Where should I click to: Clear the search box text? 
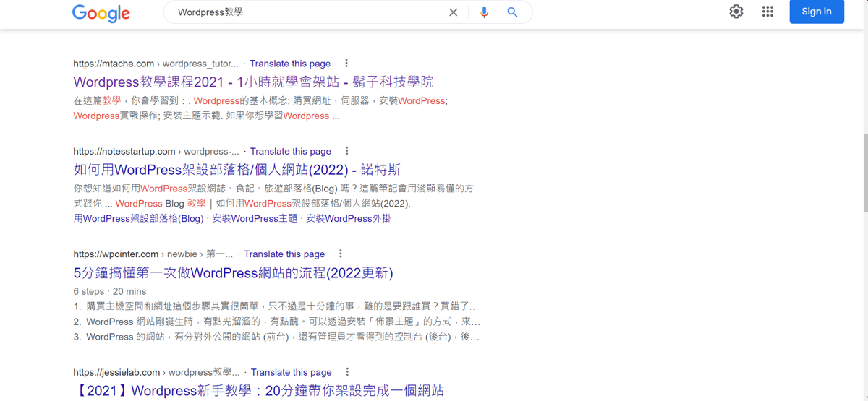click(x=453, y=12)
